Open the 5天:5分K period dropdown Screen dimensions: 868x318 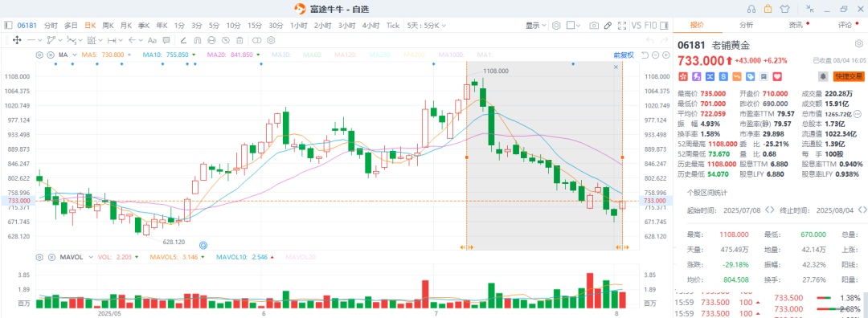(427, 26)
